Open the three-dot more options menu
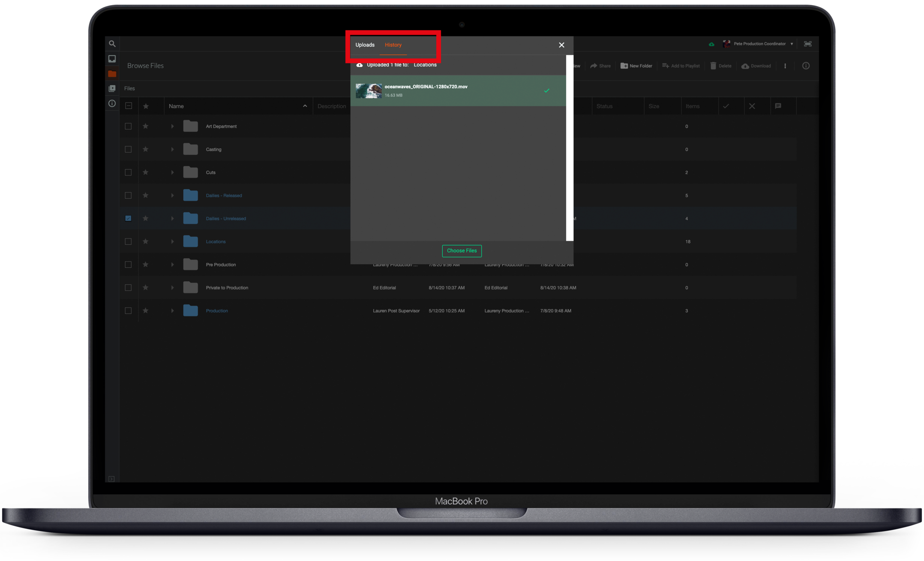 click(x=785, y=66)
